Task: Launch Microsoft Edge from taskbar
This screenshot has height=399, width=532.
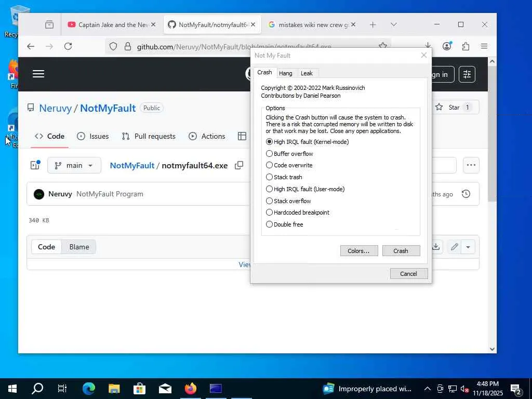Action: coord(89,389)
